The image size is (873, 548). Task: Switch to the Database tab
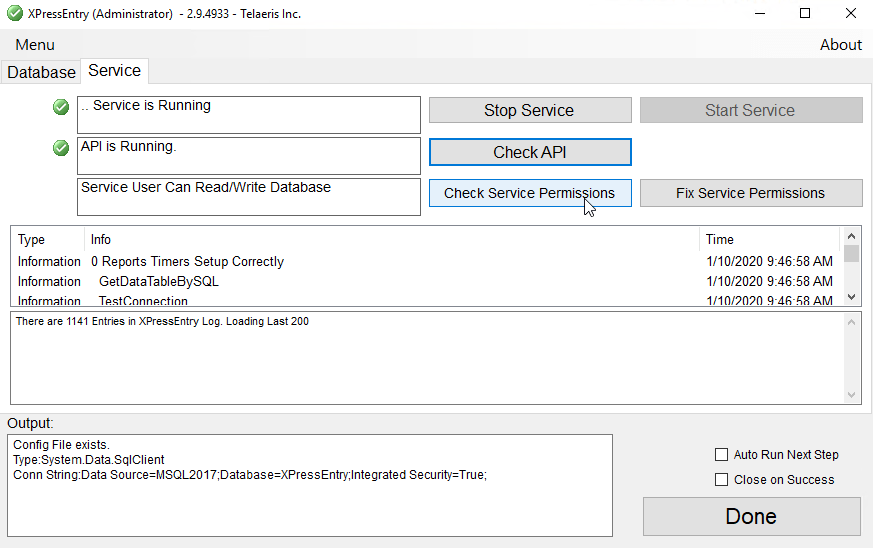41,72
